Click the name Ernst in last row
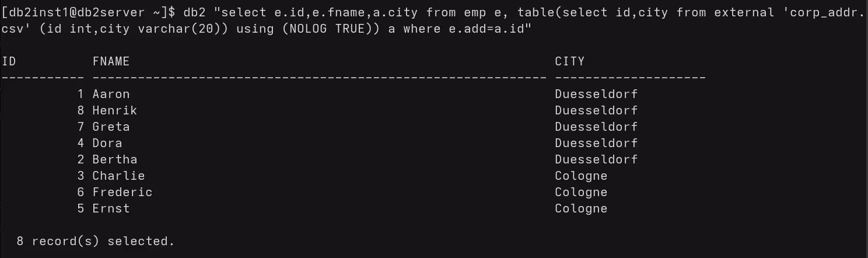Screen dimensions: 868x258 (111, 208)
